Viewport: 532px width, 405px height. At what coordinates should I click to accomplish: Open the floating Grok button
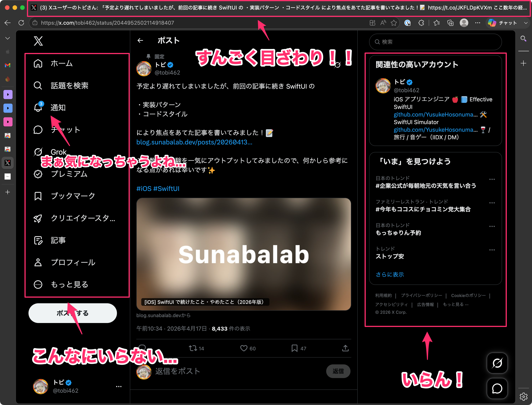497,363
